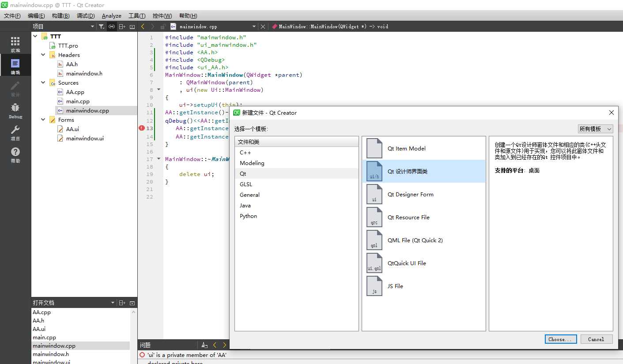Open the 文件(F) menu
This screenshot has width=623, height=364.
click(12, 15)
